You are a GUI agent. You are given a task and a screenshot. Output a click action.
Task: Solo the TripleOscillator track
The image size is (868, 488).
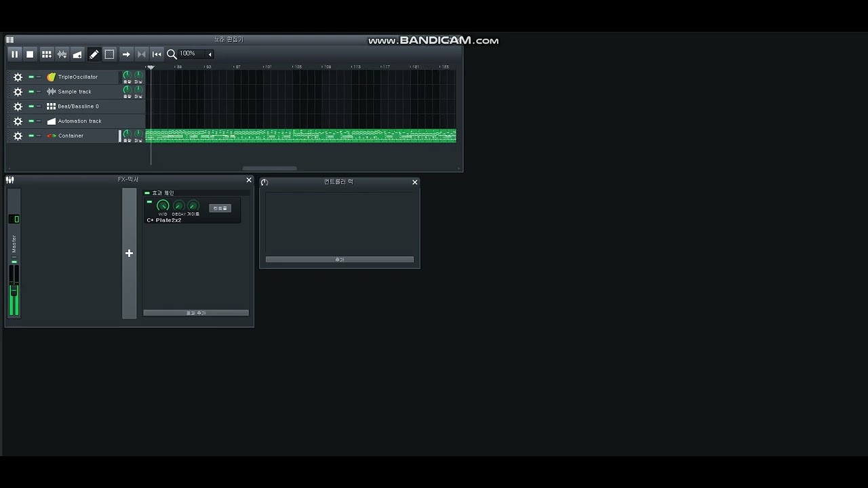tap(39, 77)
